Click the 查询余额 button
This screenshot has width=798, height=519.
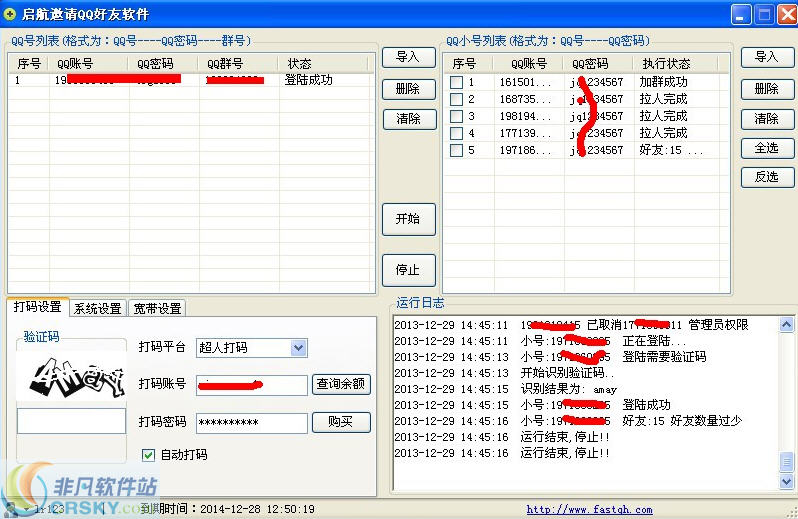[341, 384]
